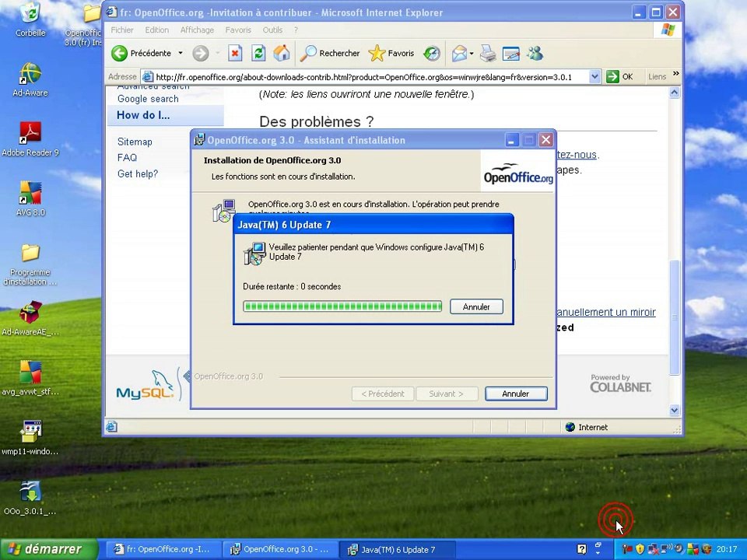Open Favoris star in IE toolbar
This screenshot has height=560, width=747.
[x=391, y=54]
